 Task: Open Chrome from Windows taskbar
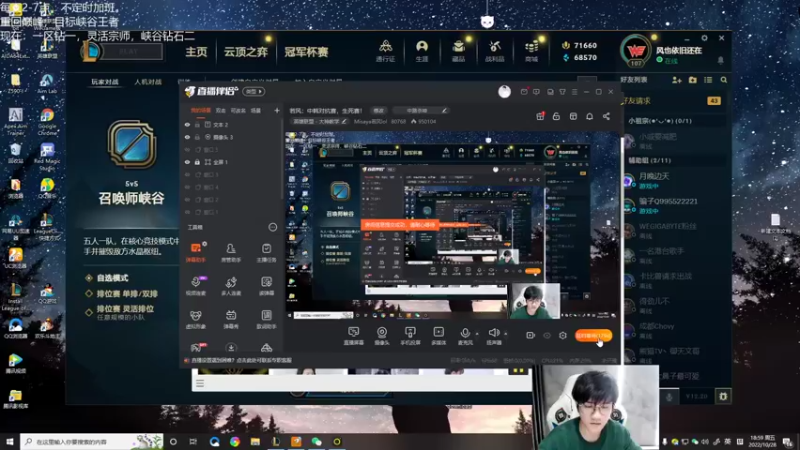(235, 441)
